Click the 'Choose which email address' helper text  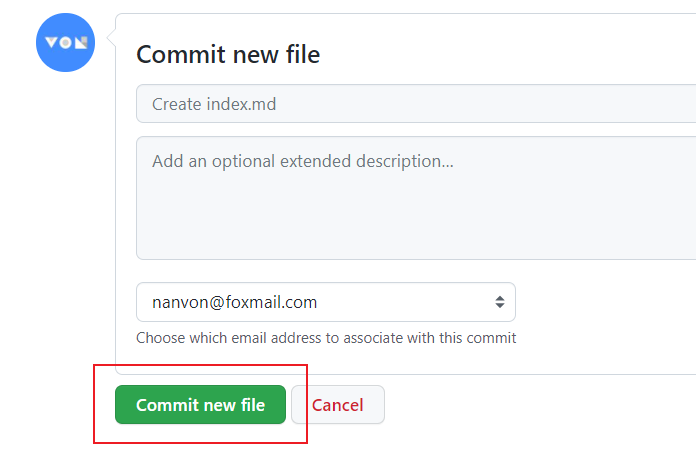click(326, 338)
